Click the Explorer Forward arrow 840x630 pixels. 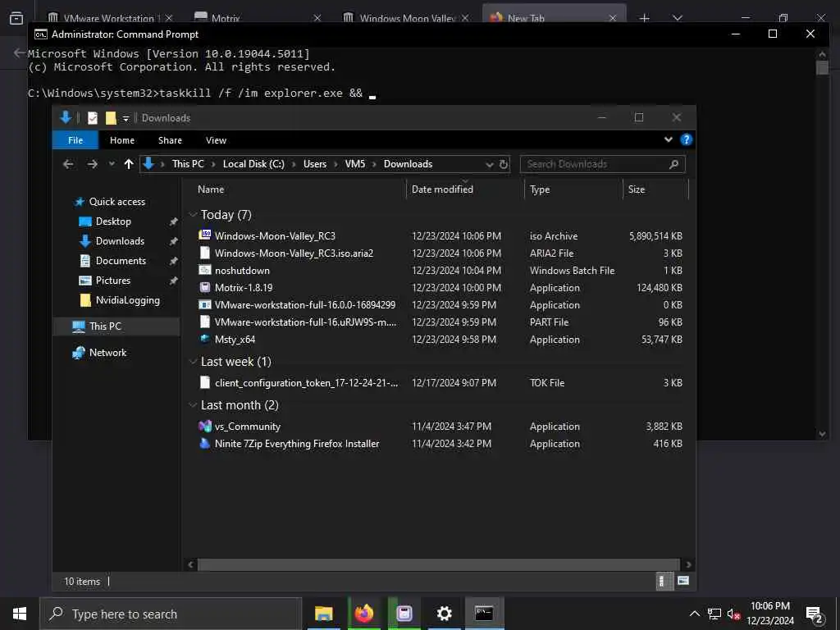point(92,164)
